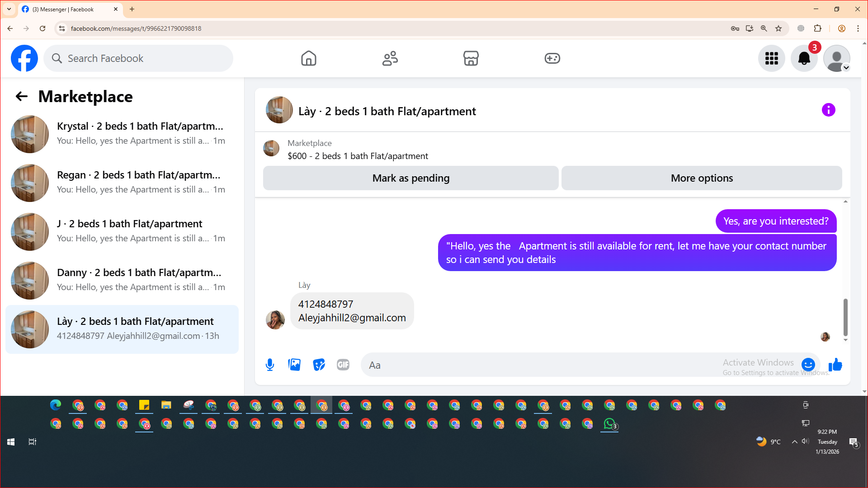This screenshot has height=488, width=868.
Task: Open More options for listing
Action: (x=701, y=178)
